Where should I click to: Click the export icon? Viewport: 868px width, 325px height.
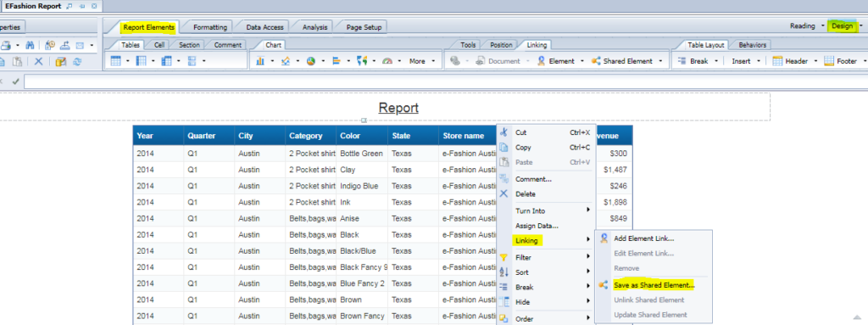[64, 46]
